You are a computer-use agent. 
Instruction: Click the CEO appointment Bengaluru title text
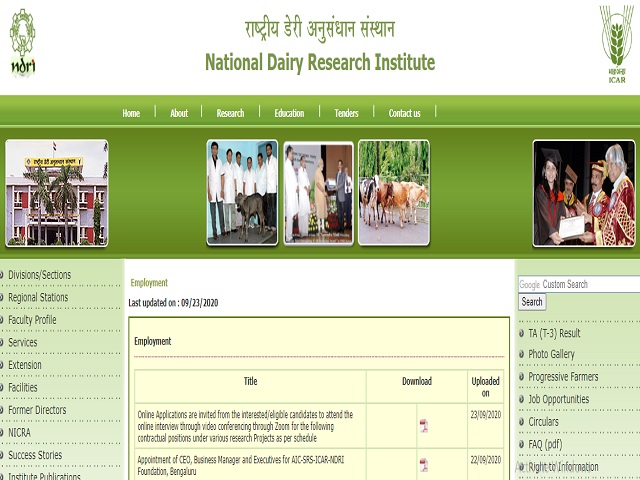[x=240, y=465]
